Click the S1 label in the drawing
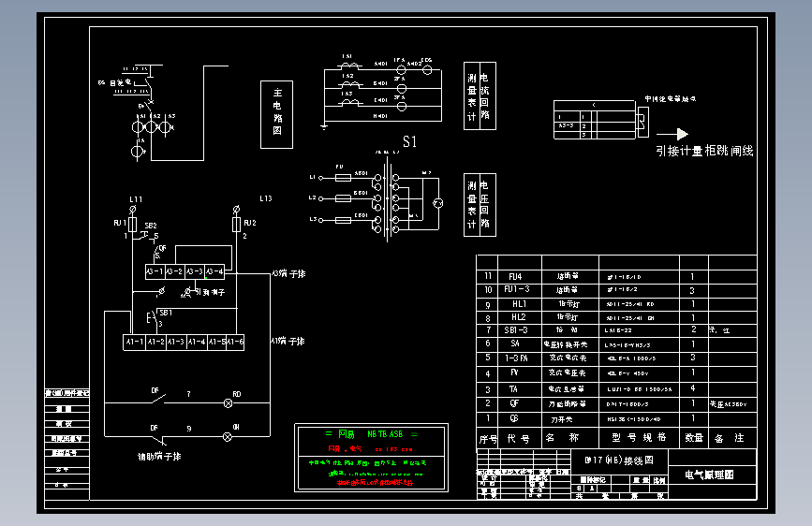Viewport: 812px width, 526px height. point(409,141)
